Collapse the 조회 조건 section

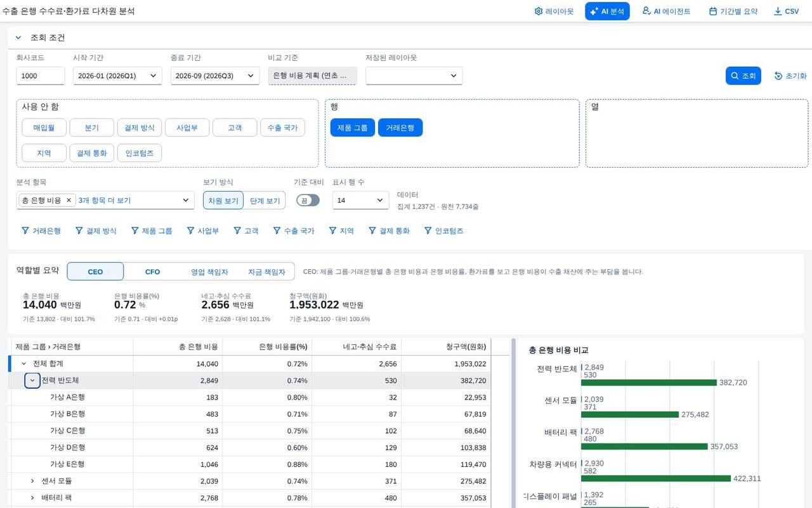tap(18, 37)
